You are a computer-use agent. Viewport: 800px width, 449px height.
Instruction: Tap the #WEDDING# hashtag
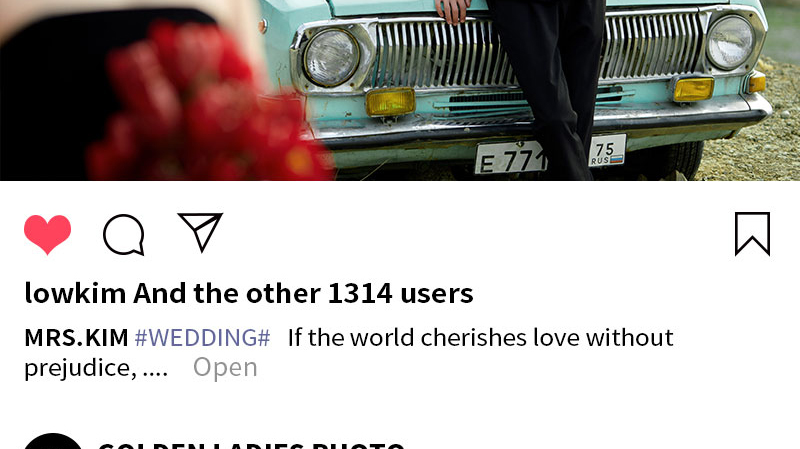pyautogui.click(x=202, y=338)
